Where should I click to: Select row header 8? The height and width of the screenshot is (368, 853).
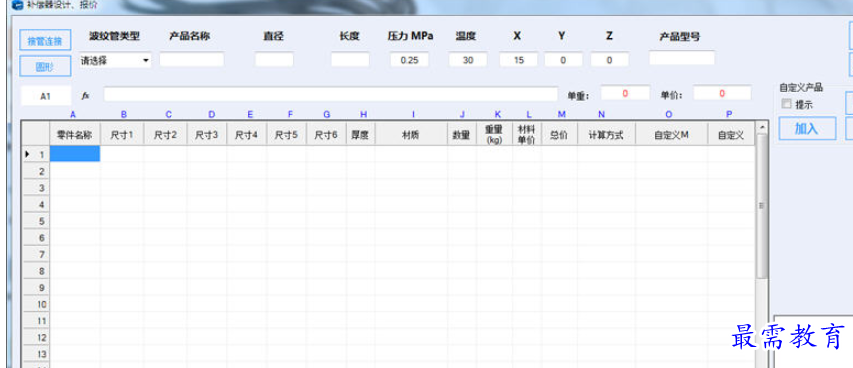[x=35, y=271]
